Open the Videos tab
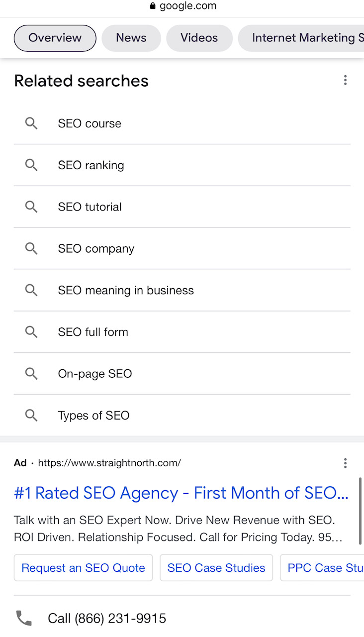This screenshot has width=364, height=637. pos(199,38)
